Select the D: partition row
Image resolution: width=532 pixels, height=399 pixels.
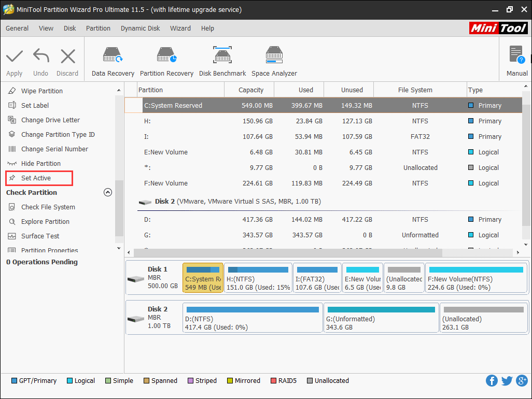(x=324, y=220)
